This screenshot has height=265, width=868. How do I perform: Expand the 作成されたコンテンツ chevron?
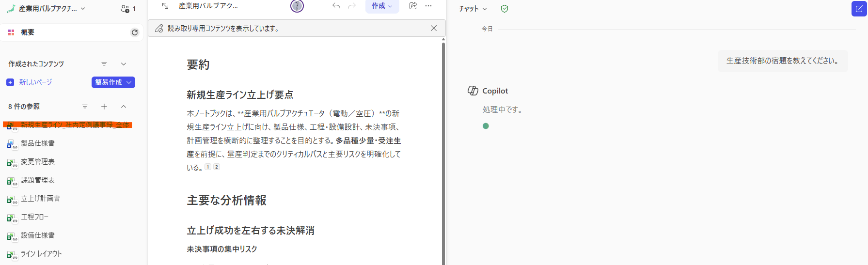(124, 64)
